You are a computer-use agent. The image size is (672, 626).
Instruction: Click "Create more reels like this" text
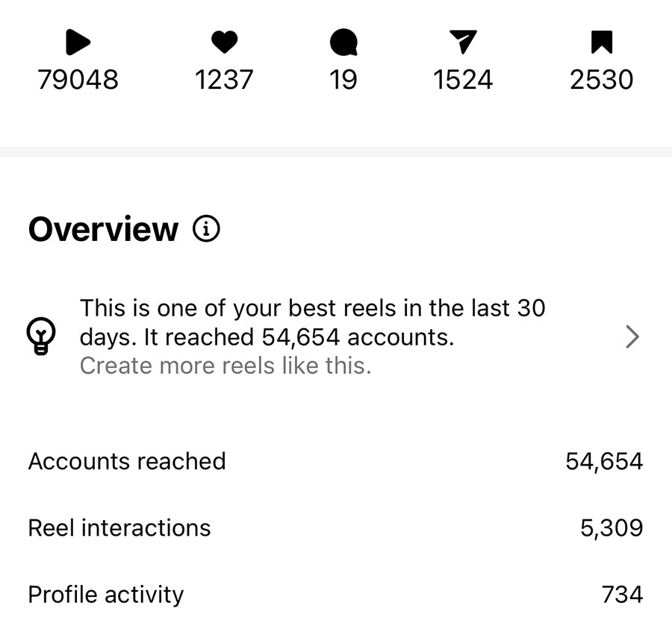[x=225, y=366]
